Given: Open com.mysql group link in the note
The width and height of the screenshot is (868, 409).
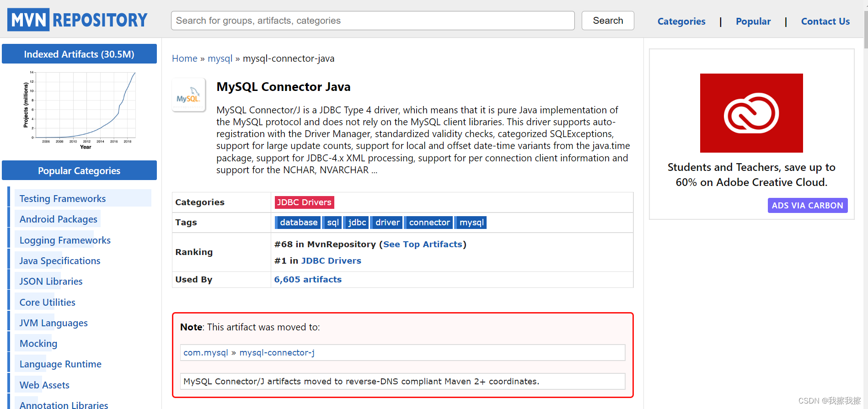Looking at the screenshot, I should tap(206, 353).
